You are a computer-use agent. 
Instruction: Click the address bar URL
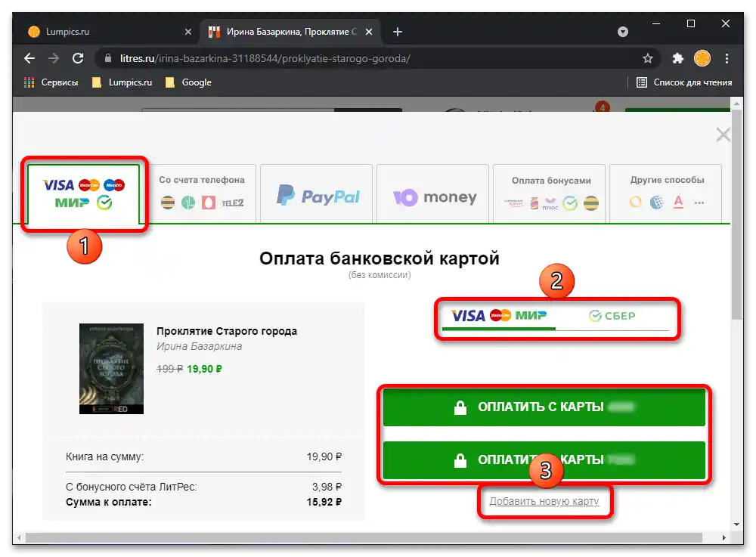[265, 58]
